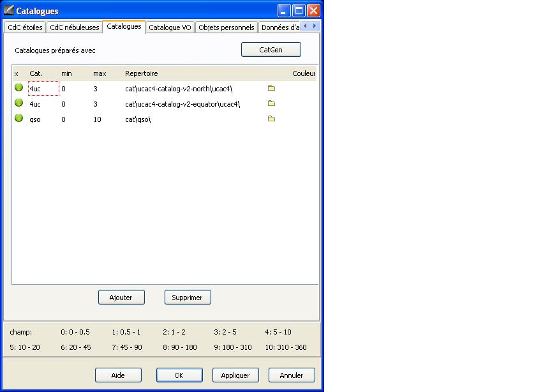Open folder browser for ucac4-catalog-v2-equator row
Viewport: 536px width, 392px height.
(x=271, y=103)
